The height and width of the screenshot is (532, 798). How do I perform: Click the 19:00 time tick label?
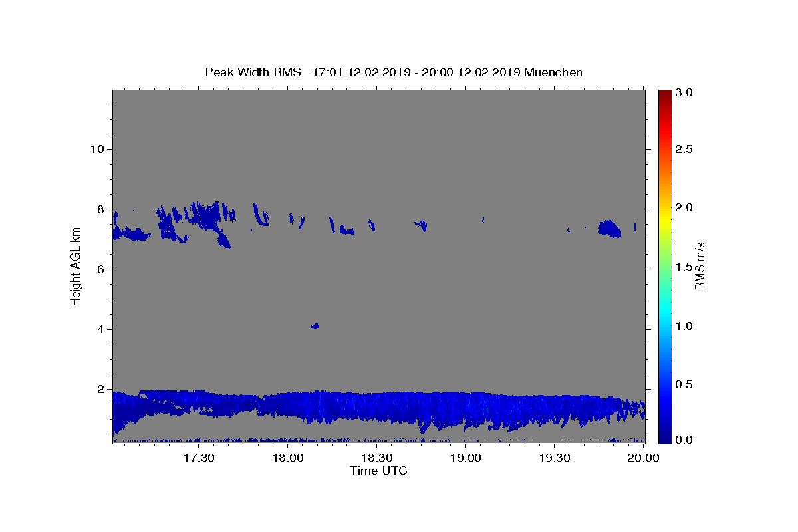(x=466, y=458)
